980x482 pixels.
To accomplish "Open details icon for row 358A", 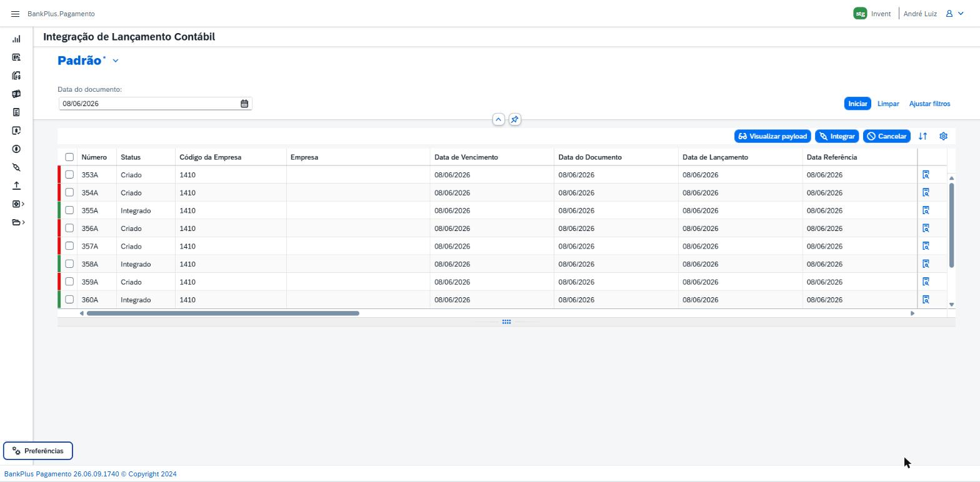I will coord(926,264).
